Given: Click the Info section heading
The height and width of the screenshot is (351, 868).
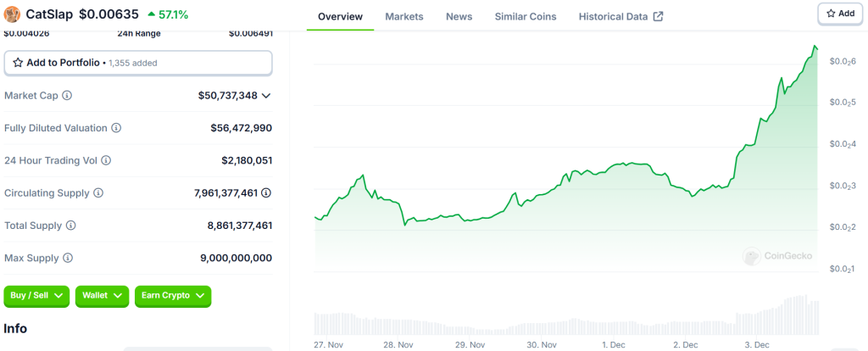Looking at the screenshot, I should point(15,328).
